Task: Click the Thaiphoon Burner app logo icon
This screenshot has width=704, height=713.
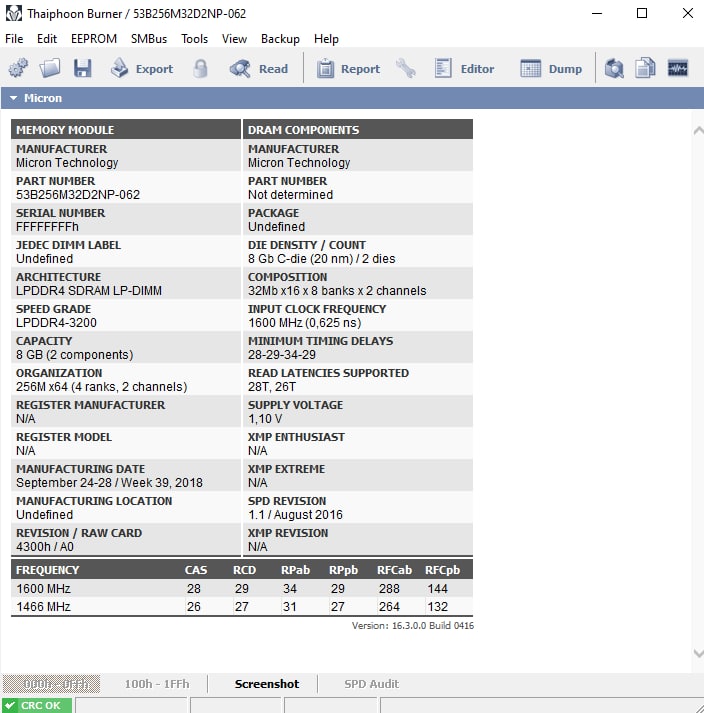Action: pos(14,13)
